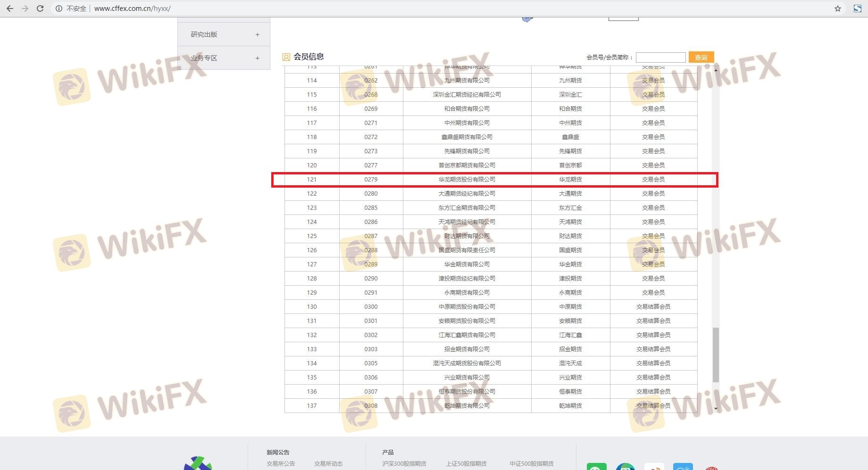Open the 交易所动态 footer link

tap(328, 463)
